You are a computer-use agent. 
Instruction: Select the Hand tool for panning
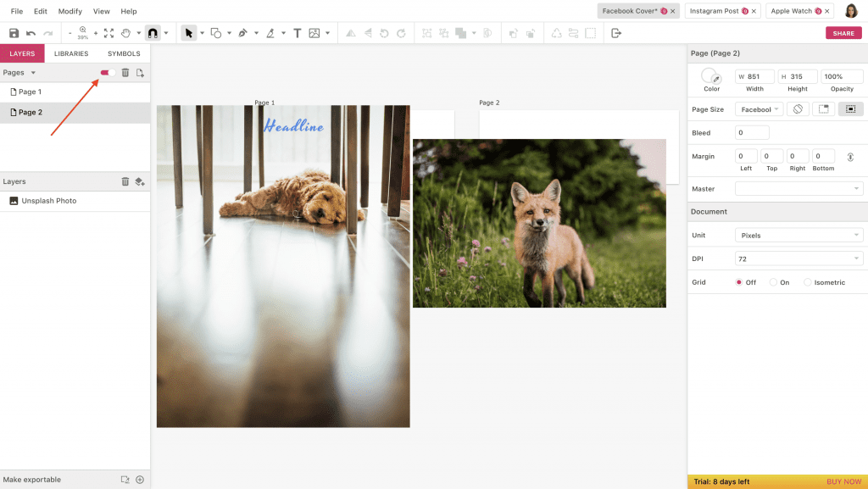(127, 33)
